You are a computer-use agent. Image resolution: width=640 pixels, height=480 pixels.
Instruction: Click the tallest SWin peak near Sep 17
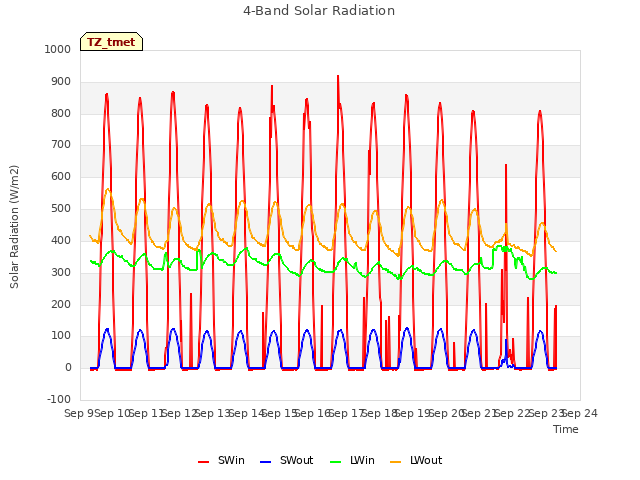tap(338, 76)
